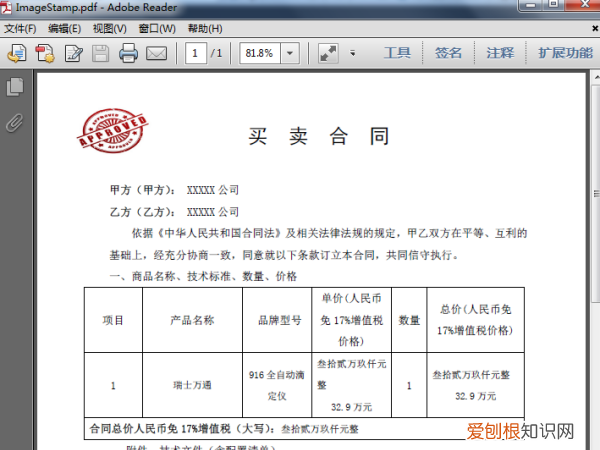Expand the toolbar options small arrow
The image size is (600, 450).
(x=352, y=53)
